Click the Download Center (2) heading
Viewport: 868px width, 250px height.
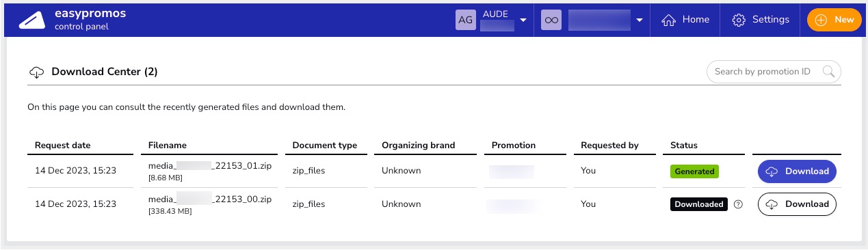click(x=105, y=72)
